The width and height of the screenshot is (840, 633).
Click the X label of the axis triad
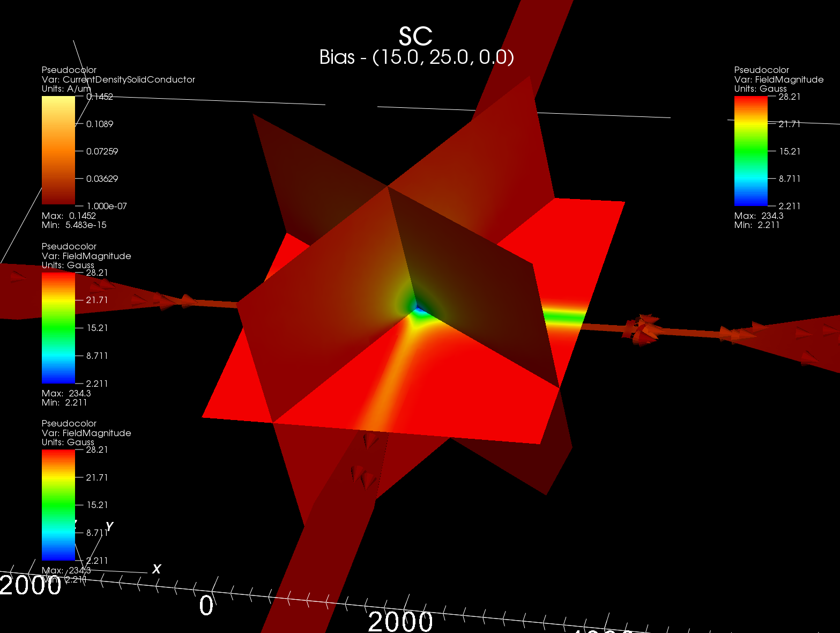click(x=157, y=569)
